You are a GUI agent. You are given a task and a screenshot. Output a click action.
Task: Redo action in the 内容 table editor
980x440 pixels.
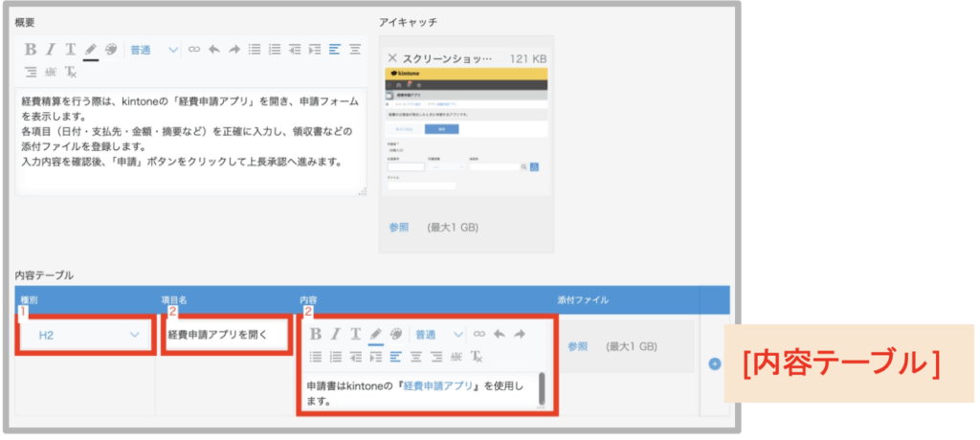tap(520, 335)
